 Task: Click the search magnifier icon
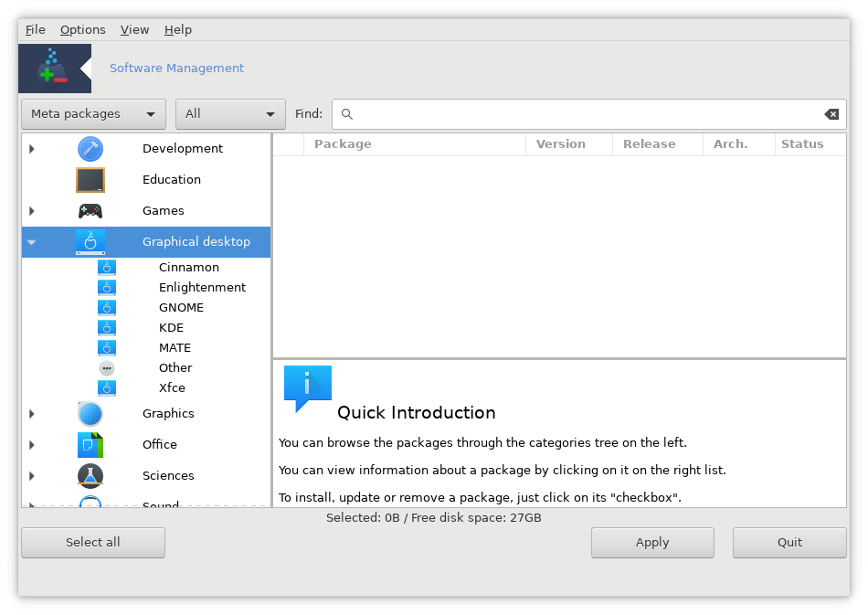[x=347, y=114]
